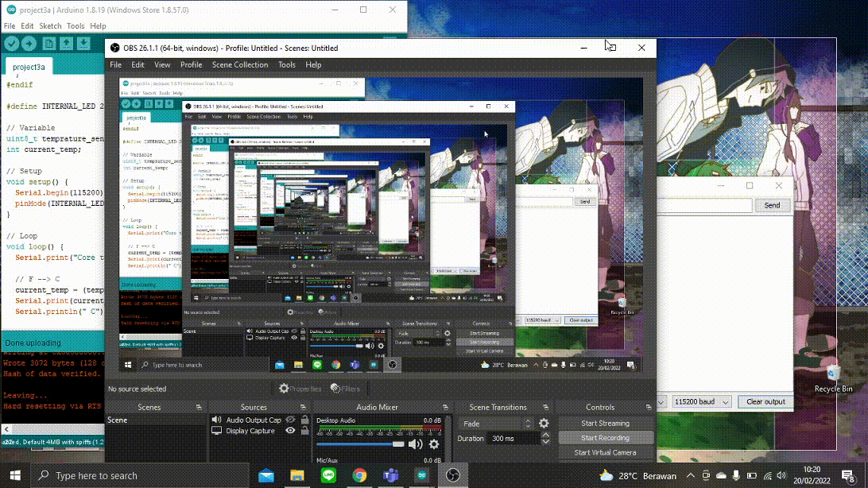This screenshot has width=868, height=488.
Task: Open OBS Tools menu
Action: (x=287, y=64)
